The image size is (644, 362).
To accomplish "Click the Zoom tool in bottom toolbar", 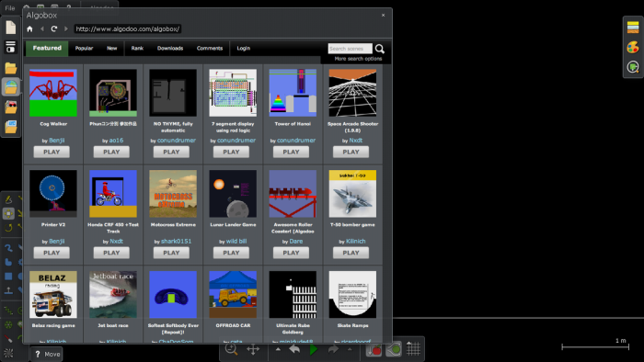I will point(232,349).
